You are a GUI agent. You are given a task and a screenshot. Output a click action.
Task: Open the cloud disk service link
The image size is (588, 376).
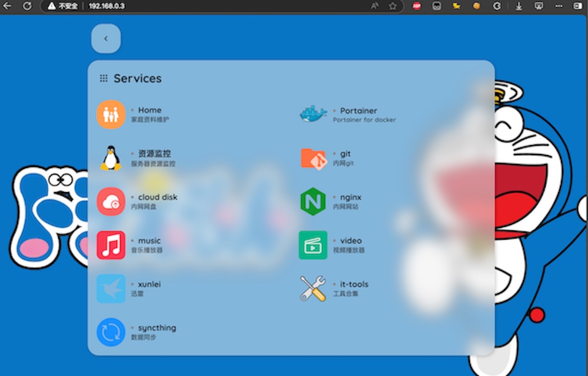point(158,197)
